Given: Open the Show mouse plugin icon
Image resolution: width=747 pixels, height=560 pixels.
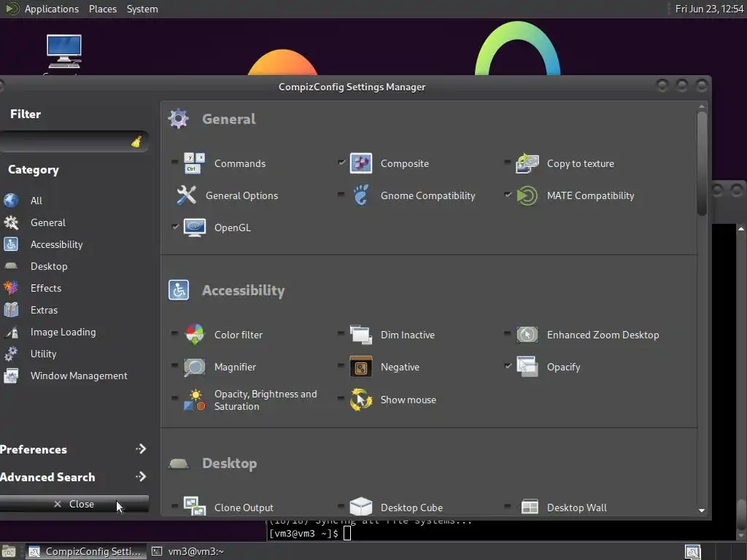Looking at the screenshot, I should [x=360, y=400].
